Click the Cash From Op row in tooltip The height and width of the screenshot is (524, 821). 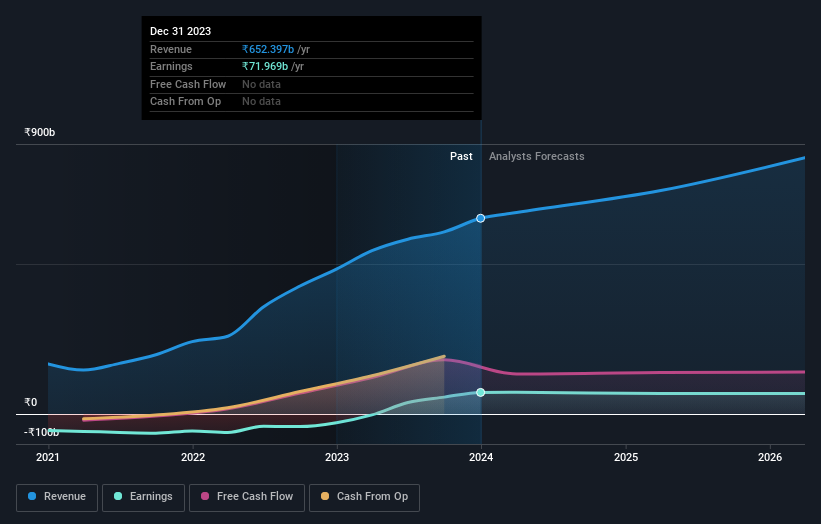(x=312, y=102)
